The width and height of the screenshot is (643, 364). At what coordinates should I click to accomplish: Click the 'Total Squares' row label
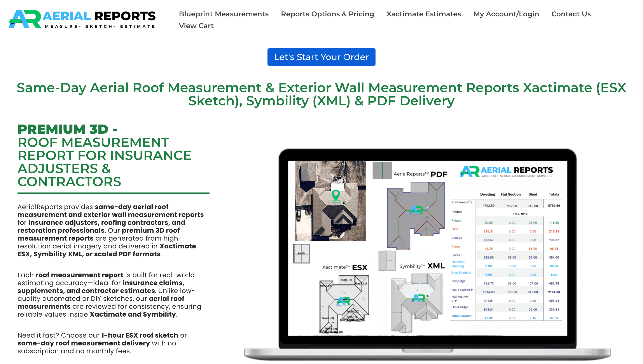[x=461, y=316]
